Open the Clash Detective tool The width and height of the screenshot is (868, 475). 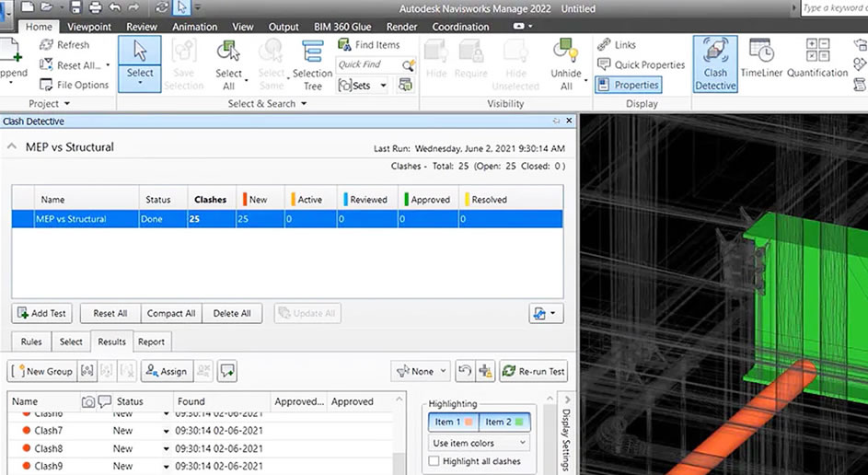pos(715,64)
